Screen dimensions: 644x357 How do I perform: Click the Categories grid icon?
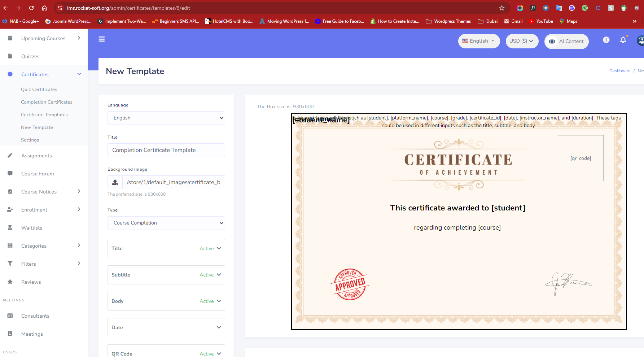[10, 245]
